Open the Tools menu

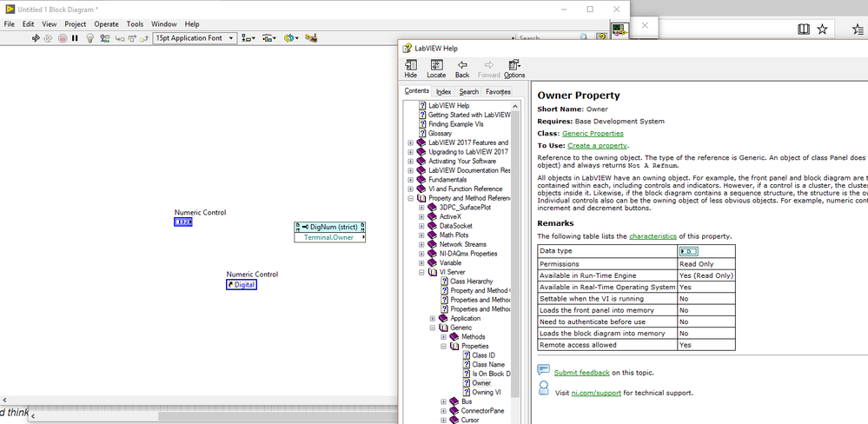click(135, 24)
